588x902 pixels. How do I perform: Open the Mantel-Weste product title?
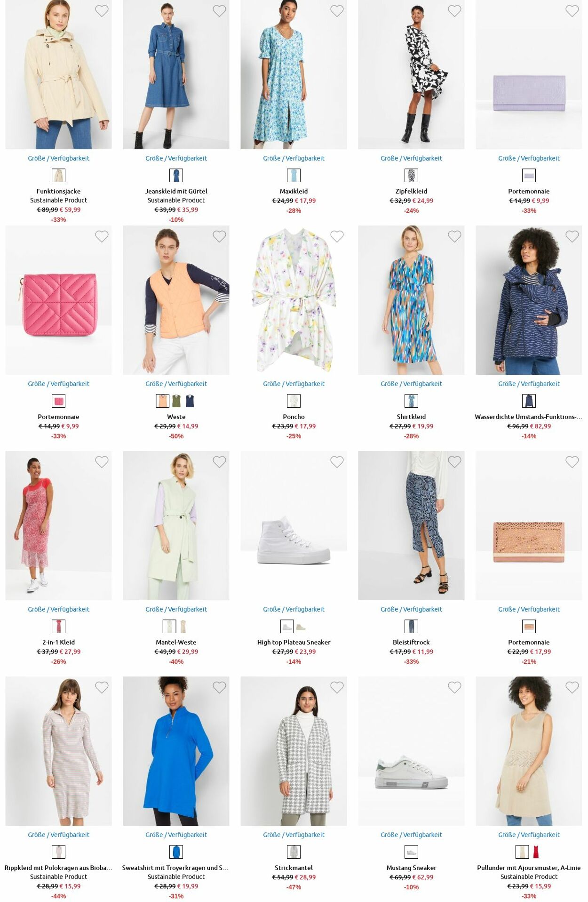[176, 642]
